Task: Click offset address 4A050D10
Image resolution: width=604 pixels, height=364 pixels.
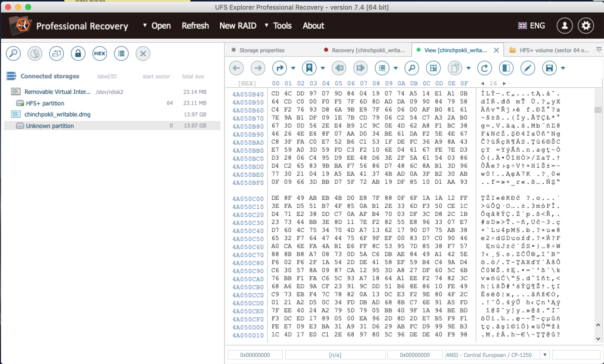Action: 248,335
